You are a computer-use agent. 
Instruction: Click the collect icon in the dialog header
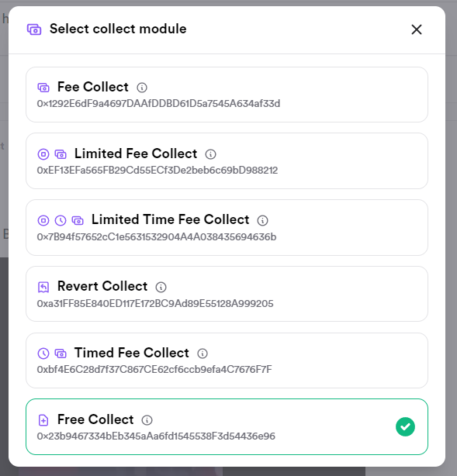click(34, 29)
